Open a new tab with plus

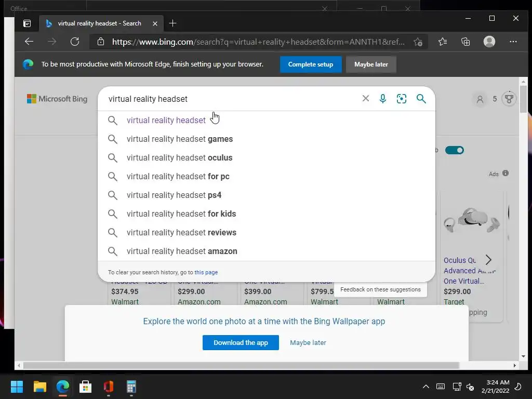[172, 23]
